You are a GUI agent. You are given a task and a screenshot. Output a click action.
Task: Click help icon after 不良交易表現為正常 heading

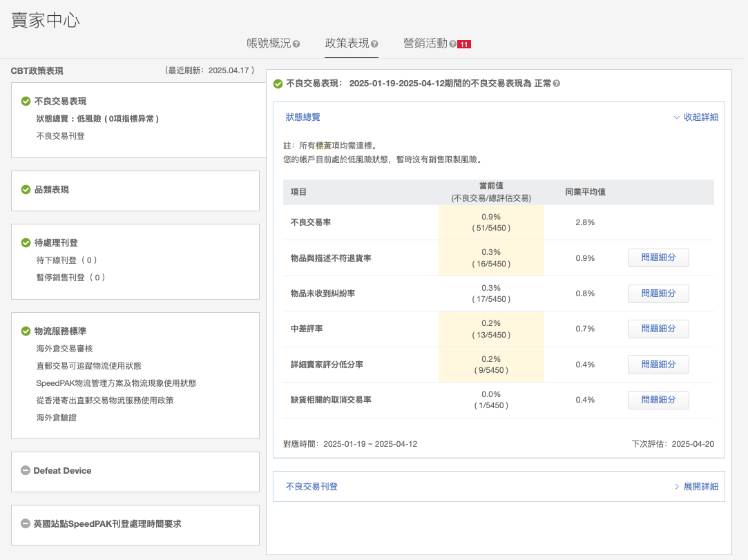click(557, 84)
